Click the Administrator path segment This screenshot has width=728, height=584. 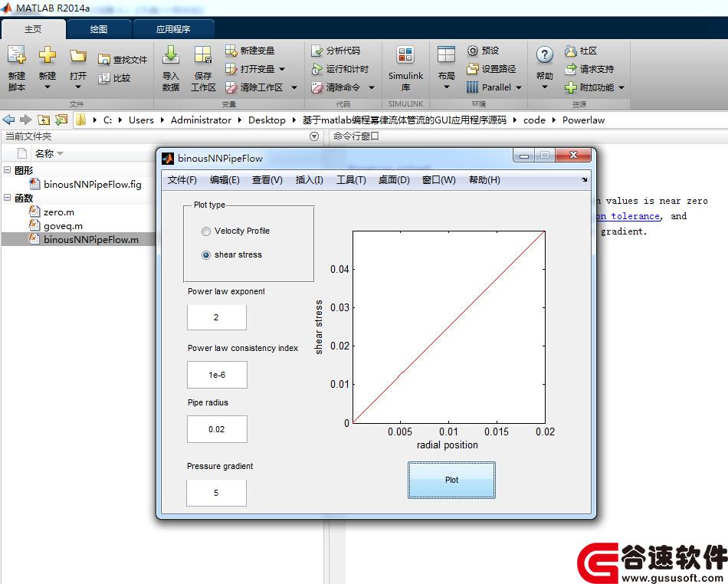point(201,120)
